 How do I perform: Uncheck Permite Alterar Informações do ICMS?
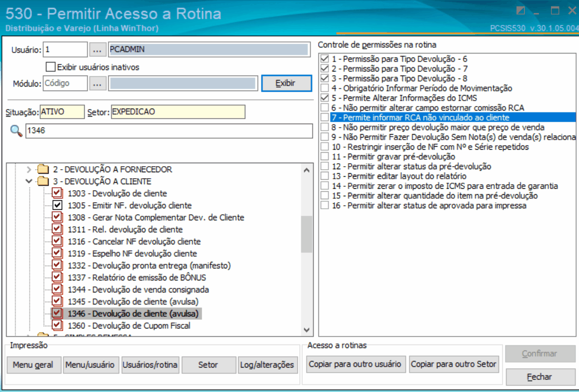(x=325, y=98)
